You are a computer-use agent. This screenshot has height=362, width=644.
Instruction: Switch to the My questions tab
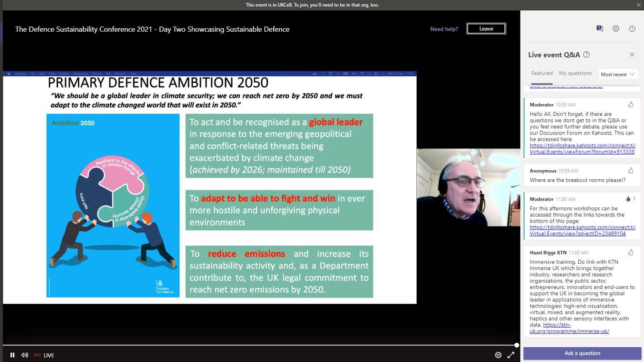point(575,73)
